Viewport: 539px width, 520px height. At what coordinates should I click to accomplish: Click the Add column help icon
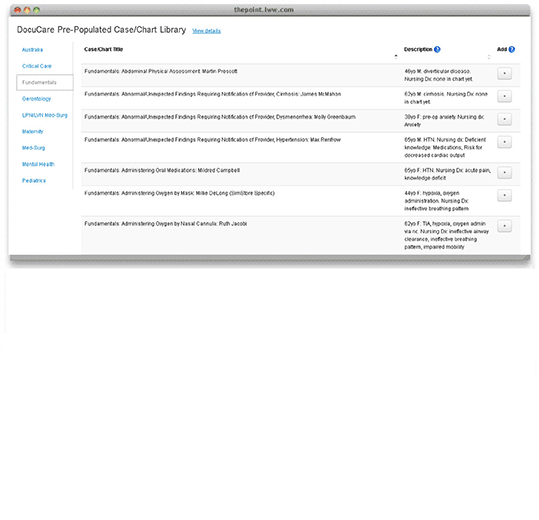(x=512, y=49)
